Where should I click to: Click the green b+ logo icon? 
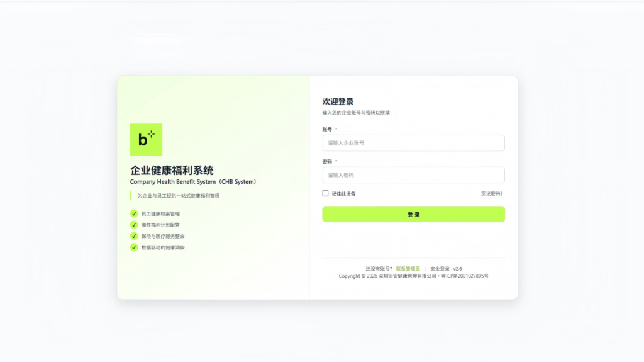point(146,140)
